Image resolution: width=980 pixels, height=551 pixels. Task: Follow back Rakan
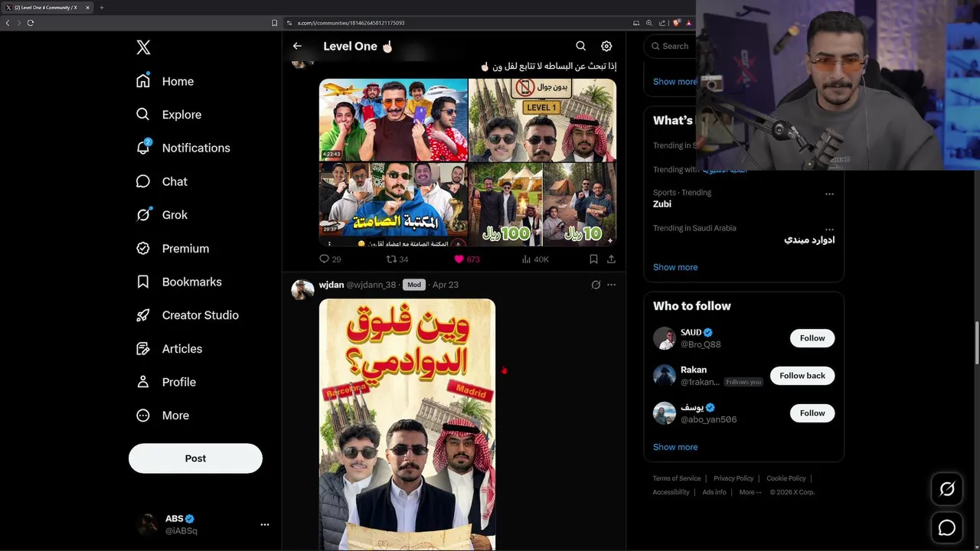tap(802, 376)
